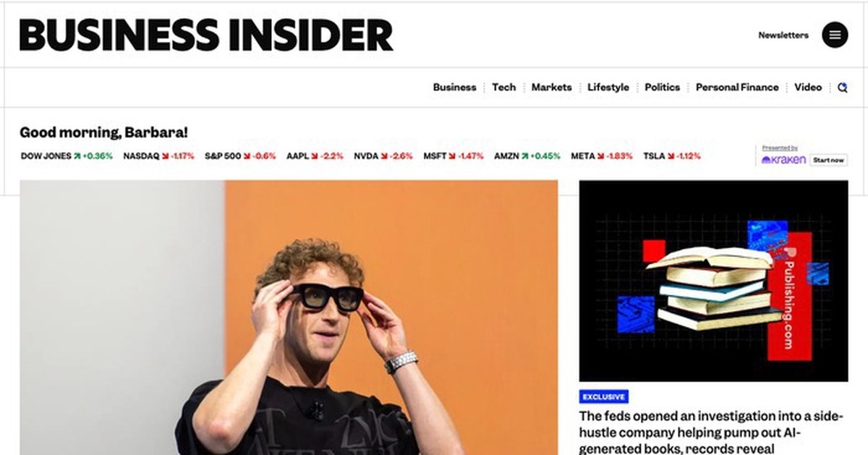Click the search magnifier icon
Viewport: 868px width, 455px height.
[x=842, y=88]
